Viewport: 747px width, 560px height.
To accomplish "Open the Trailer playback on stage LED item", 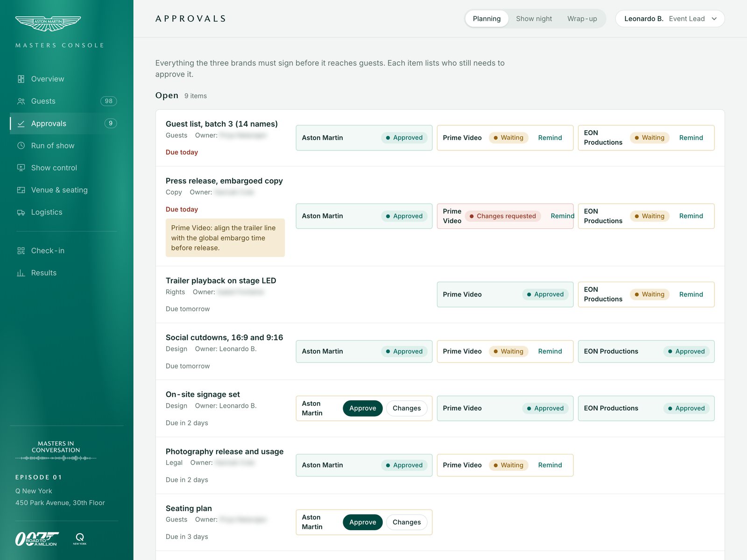I will pos(221,281).
